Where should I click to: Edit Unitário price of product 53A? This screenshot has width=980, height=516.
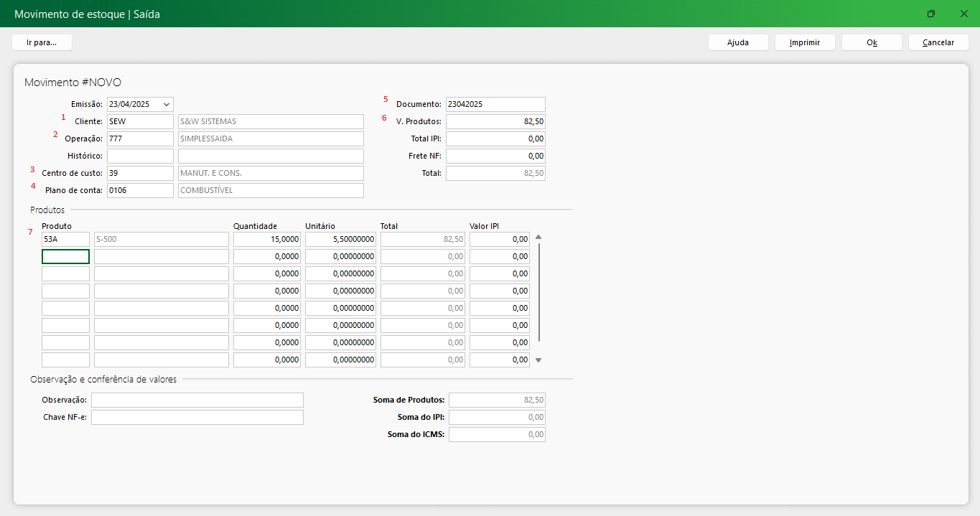(340, 239)
